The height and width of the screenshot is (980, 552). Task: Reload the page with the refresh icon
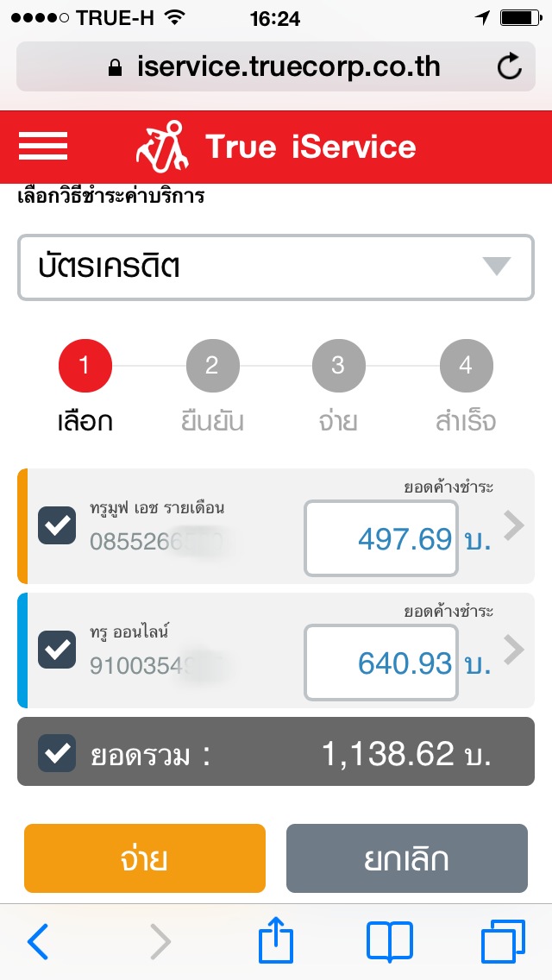click(509, 66)
